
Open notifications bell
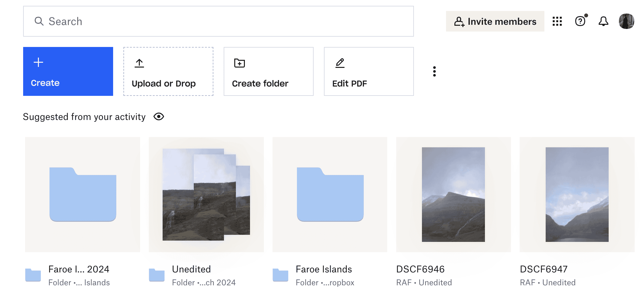603,21
